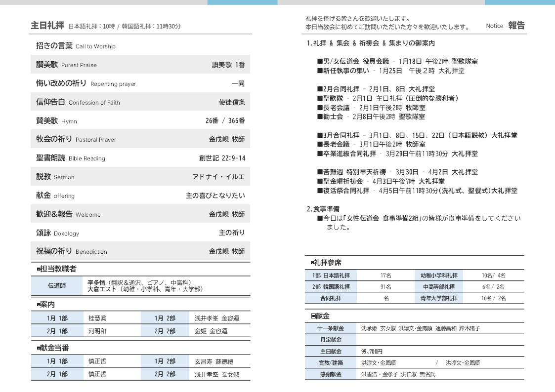
Task: Click the 1部 日本語礼拝 attendance cell
Action: pyautogui.click(x=331, y=275)
